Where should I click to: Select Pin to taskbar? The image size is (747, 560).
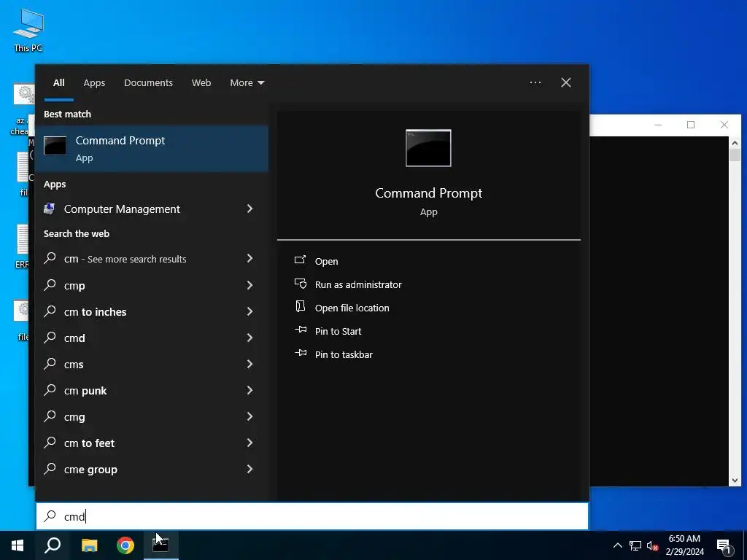tap(344, 355)
